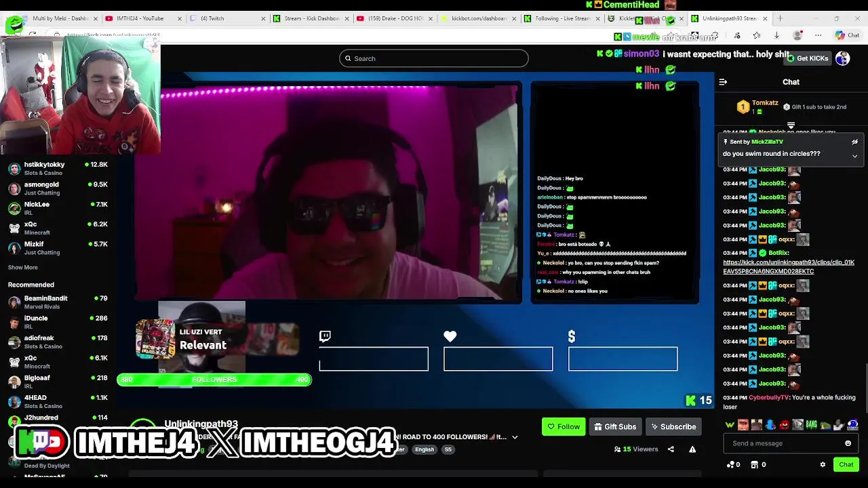Unpin the pinned MickZillaTV message

pos(854,142)
